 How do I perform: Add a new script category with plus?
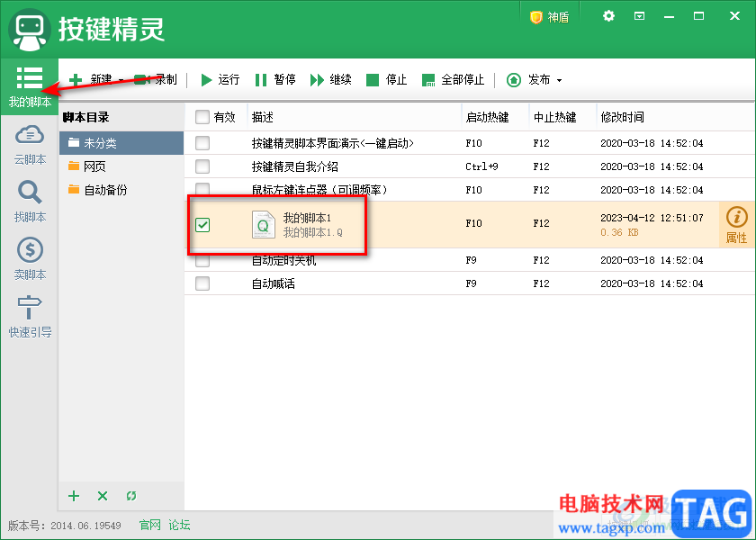[74, 496]
